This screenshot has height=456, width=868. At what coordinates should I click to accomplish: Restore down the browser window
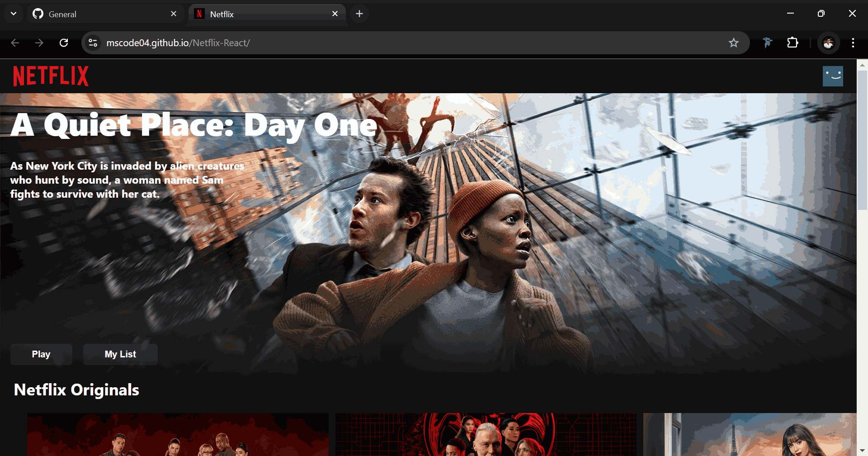821,14
